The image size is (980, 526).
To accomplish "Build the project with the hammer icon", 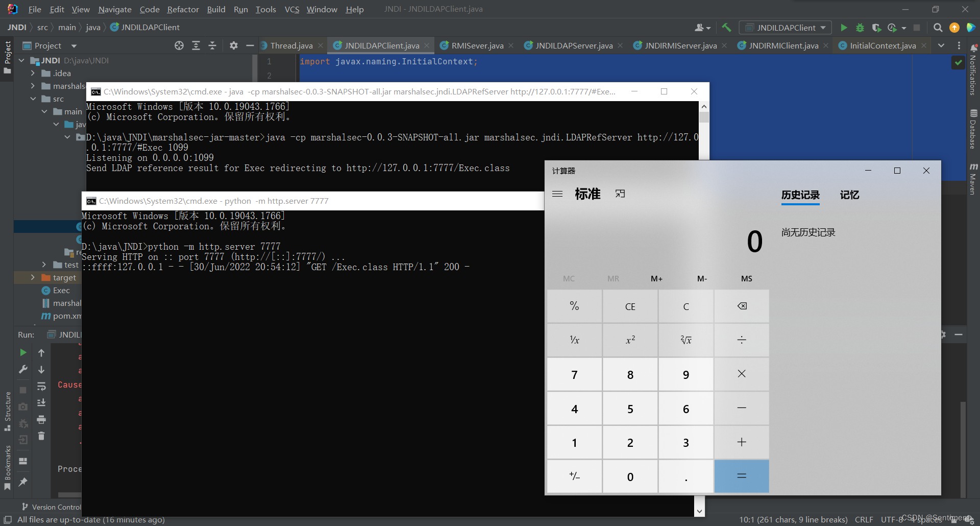I will [x=726, y=28].
